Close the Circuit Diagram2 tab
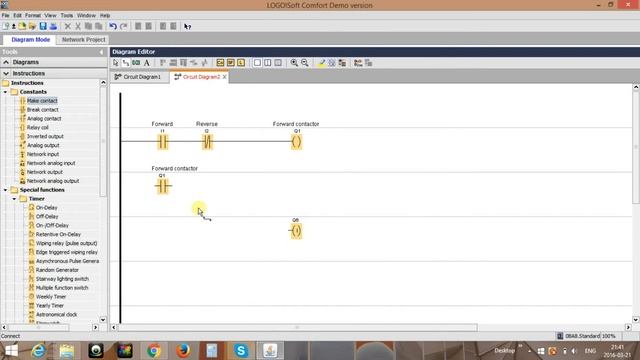The width and height of the screenshot is (640, 360). point(224,77)
